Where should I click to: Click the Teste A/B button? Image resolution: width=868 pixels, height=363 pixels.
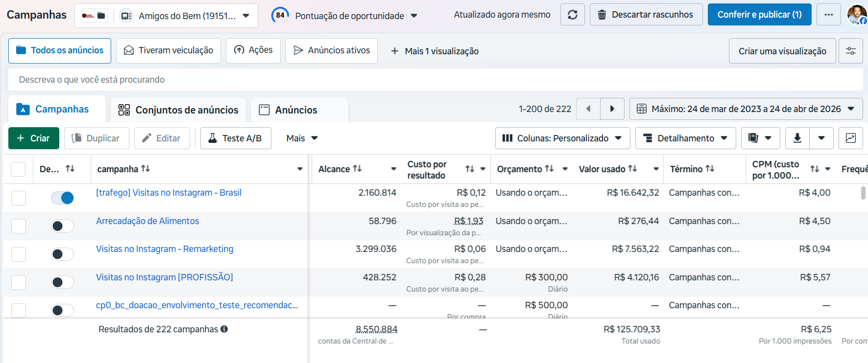coord(236,138)
